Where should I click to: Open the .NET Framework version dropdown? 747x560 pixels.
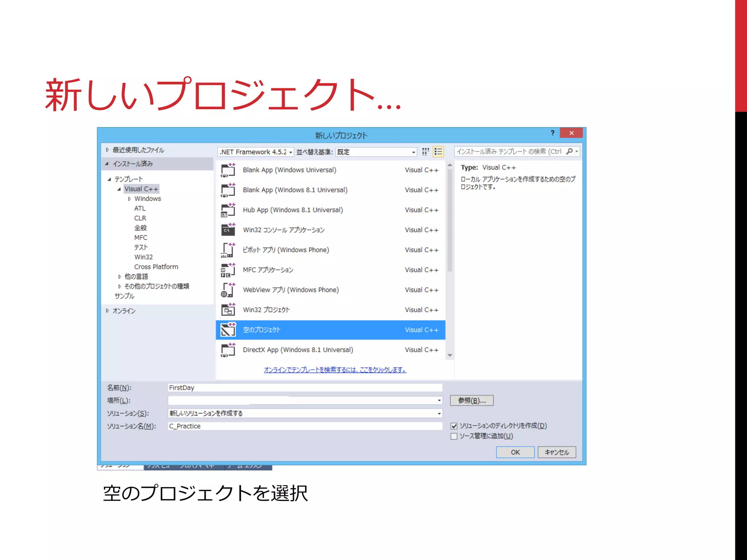pos(291,152)
